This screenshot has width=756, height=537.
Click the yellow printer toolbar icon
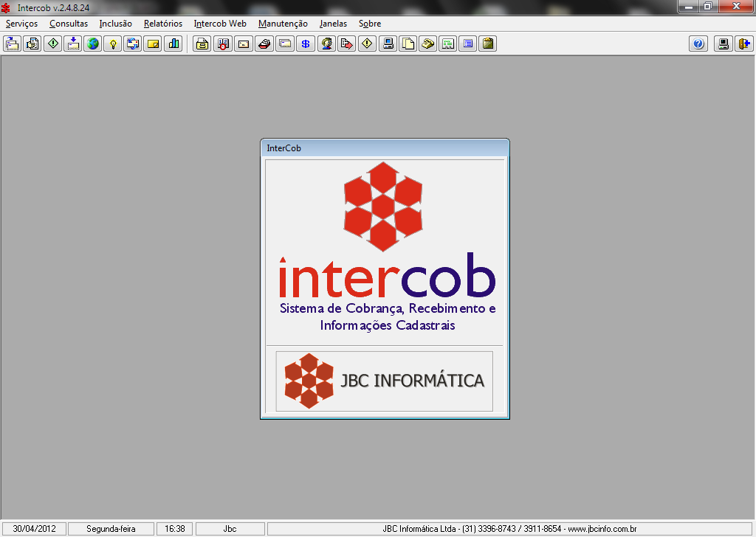point(202,44)
